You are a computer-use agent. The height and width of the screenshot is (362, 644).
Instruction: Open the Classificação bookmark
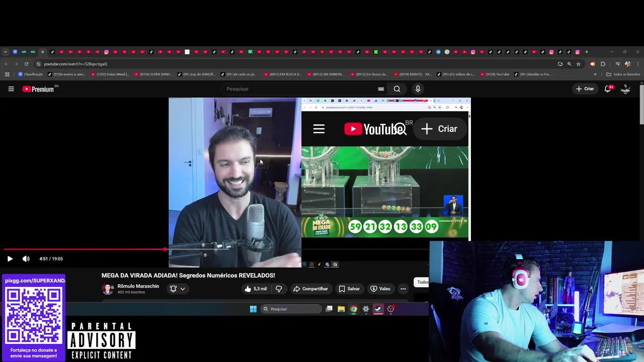[31, 74]
